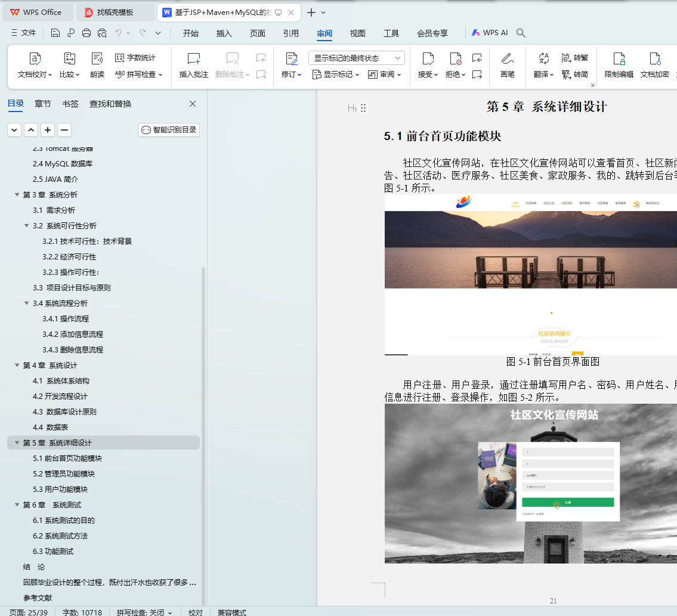Switch to 引用 ribbon tab
The width and height of the screenshot is (677, 616).
coord(290,33)
